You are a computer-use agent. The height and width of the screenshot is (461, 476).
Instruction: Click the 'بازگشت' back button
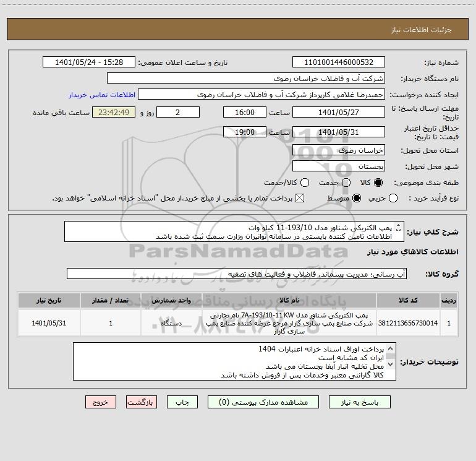(x=142, y=402)
